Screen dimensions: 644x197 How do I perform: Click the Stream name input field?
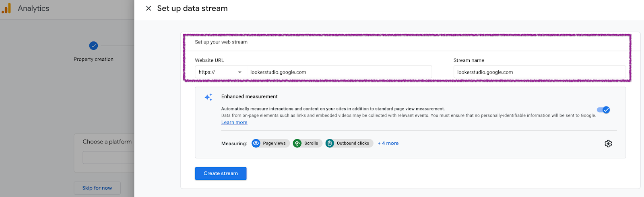point(540,72)
